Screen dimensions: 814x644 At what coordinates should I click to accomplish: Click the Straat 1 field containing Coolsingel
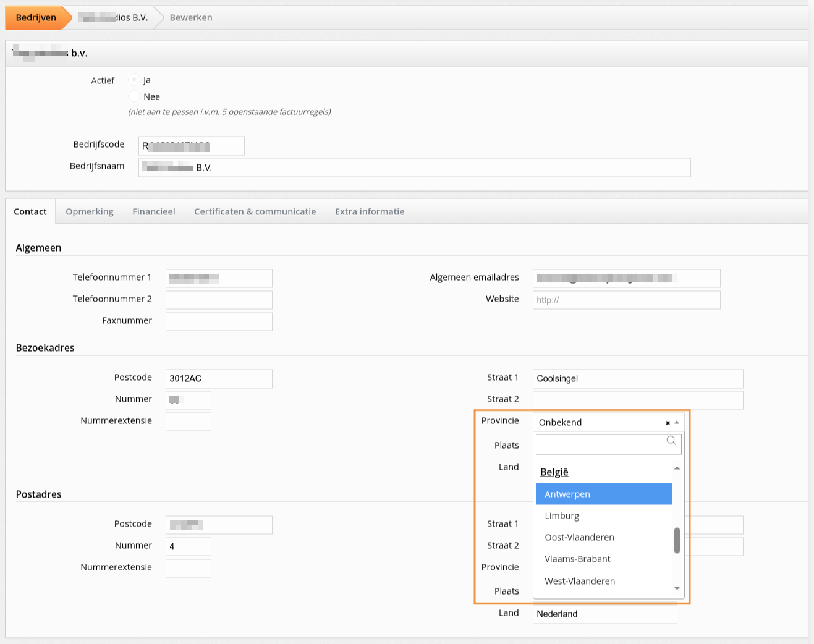click(637, 378)
